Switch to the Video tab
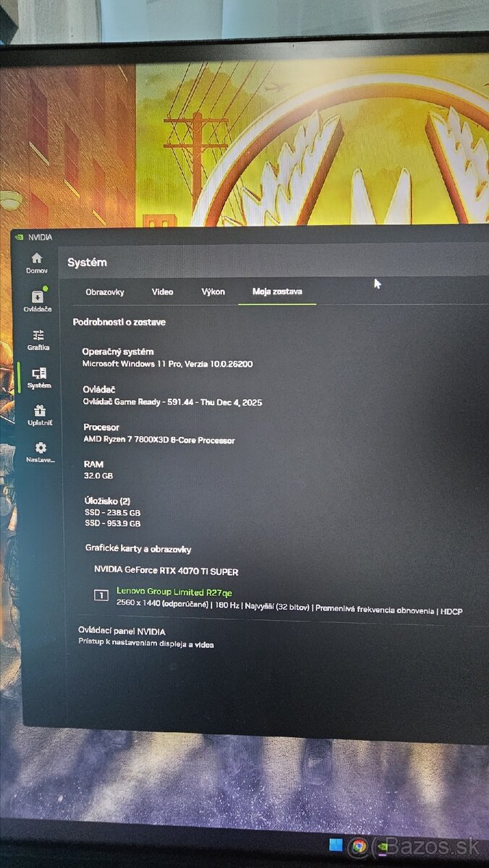The width and height of the screenshot is (489, 868). (x=162, y=292)
